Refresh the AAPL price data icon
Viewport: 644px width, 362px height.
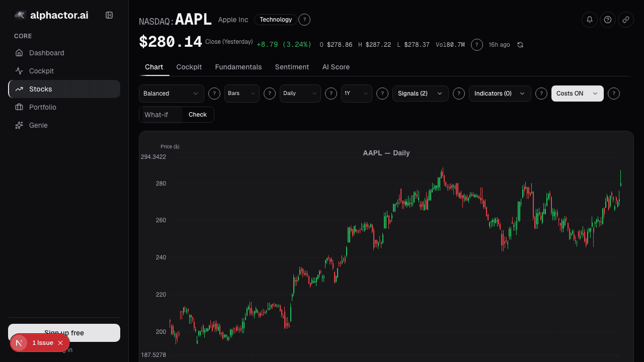pyautogui.click(x=520, y=45)
